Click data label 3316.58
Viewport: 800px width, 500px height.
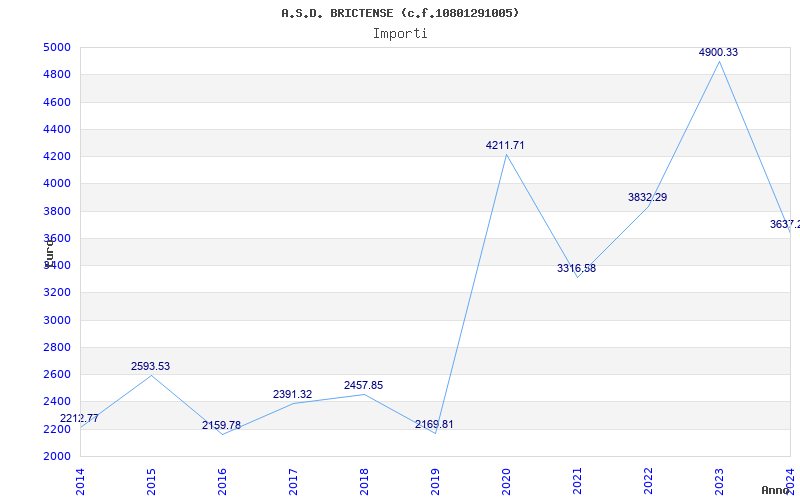click(x=577, y=268)
